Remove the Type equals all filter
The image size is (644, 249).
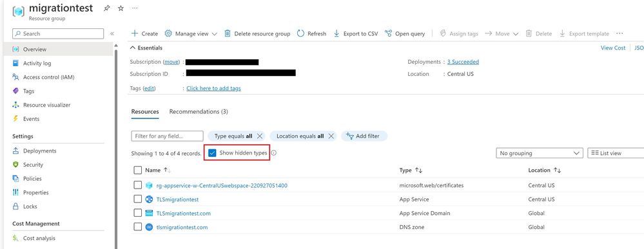259,136
